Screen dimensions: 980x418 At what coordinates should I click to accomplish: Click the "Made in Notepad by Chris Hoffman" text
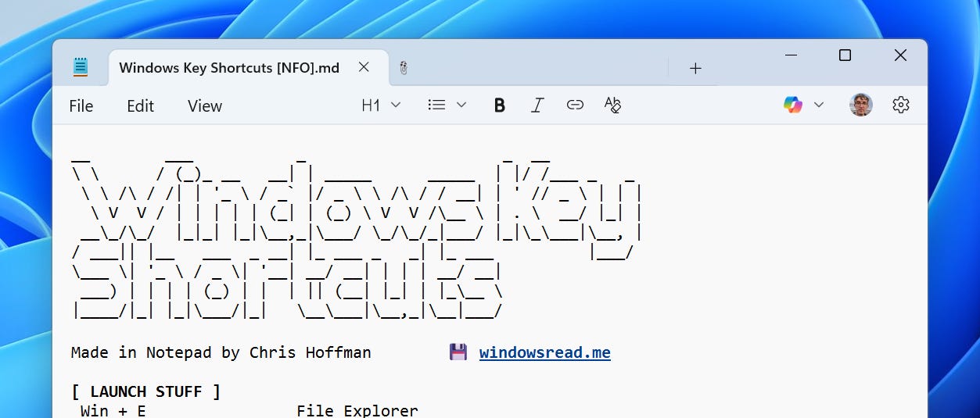tap(221, 352)
